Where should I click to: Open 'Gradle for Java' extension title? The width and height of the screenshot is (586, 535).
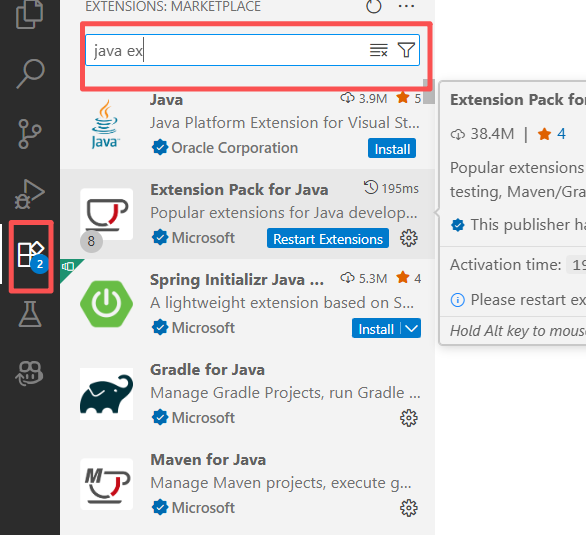pyautogui.click(x=207, y=370)
